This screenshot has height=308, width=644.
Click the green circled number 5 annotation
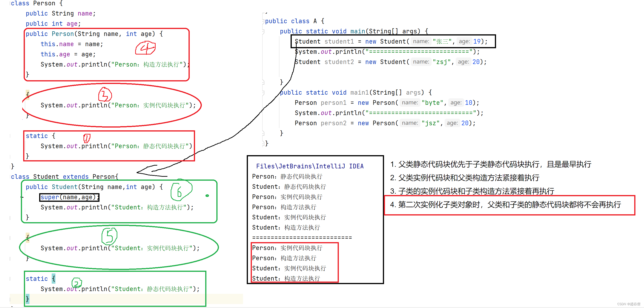[109, 236]
